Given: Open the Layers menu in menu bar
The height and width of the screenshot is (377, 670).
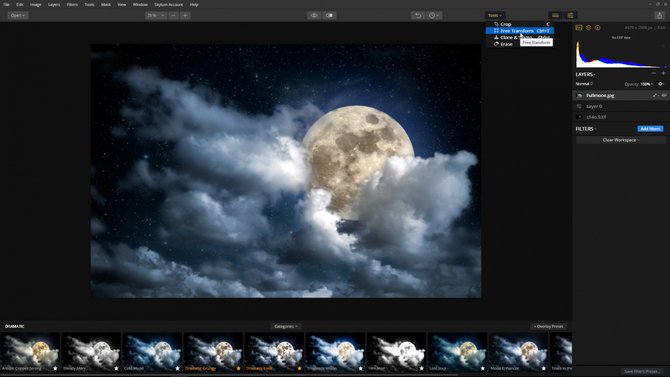Looking at the screenshot, I should tap(54, 4).
